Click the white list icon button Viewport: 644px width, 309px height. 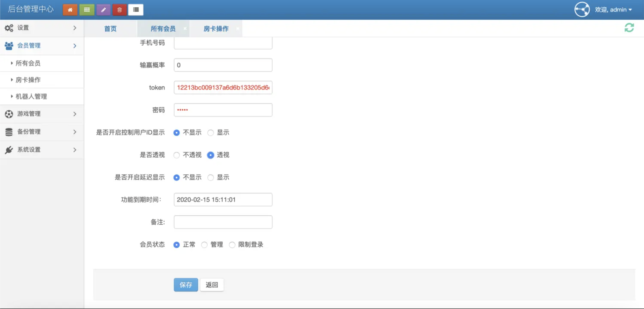pyautogui.click(x=136, y=10)
